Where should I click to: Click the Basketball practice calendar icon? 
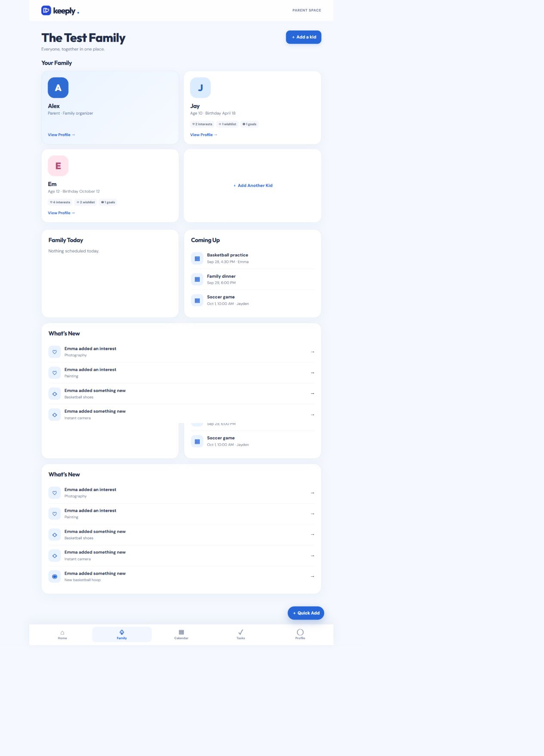pos(197,258)
